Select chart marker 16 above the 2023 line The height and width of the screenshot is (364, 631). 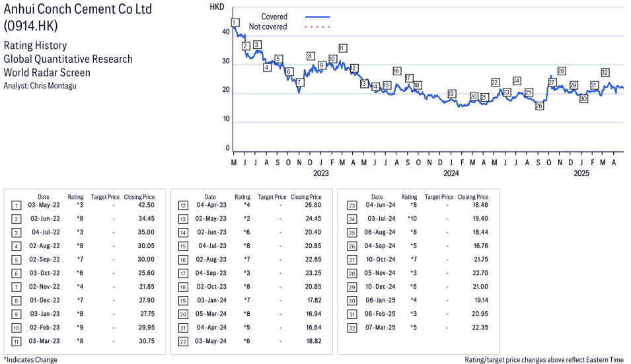coord(397,71)
